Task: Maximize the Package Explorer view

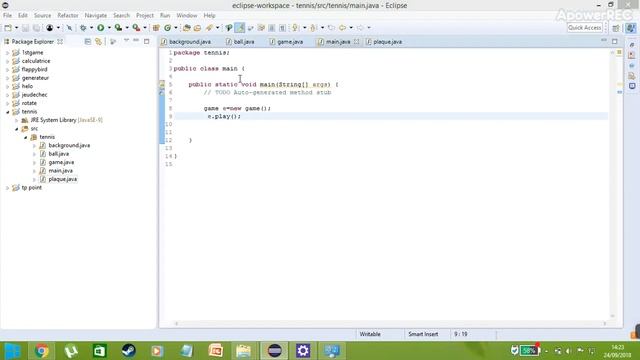Action: point(147,41)
